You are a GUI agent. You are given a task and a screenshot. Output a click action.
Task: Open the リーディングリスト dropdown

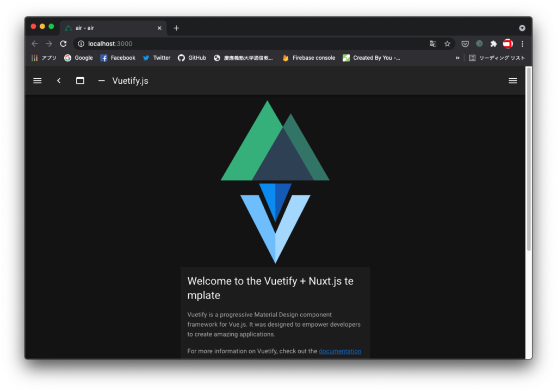[x=497, y=58]
